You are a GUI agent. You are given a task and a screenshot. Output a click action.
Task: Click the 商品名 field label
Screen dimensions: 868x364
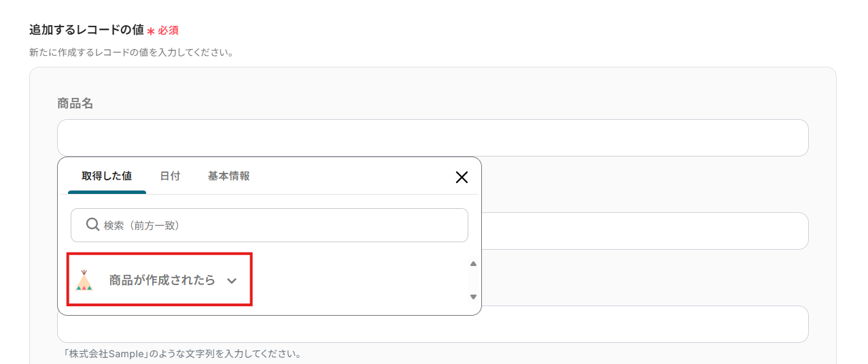point(75,103)
